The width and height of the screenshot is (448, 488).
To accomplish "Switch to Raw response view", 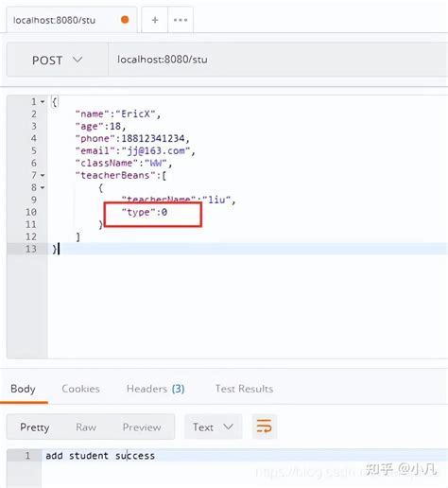I will [x=86, y=427].
